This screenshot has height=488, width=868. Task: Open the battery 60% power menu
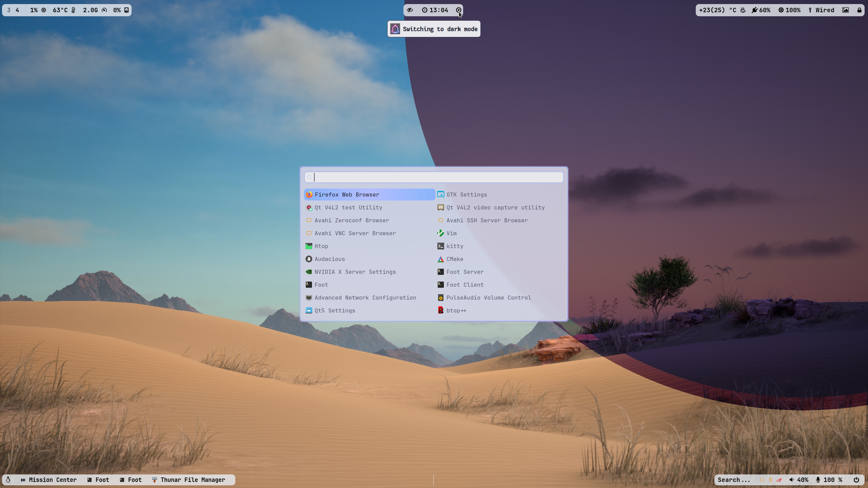pyautogui.click(x=761, y=10)
